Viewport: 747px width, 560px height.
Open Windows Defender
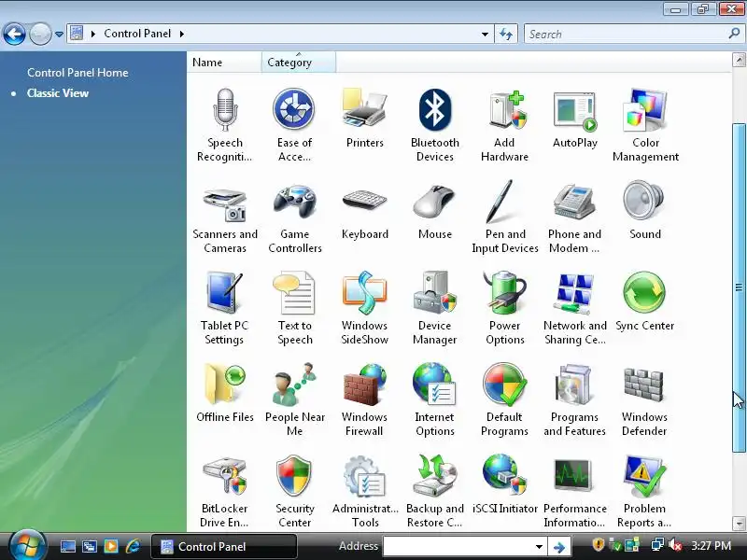point(645,400)
